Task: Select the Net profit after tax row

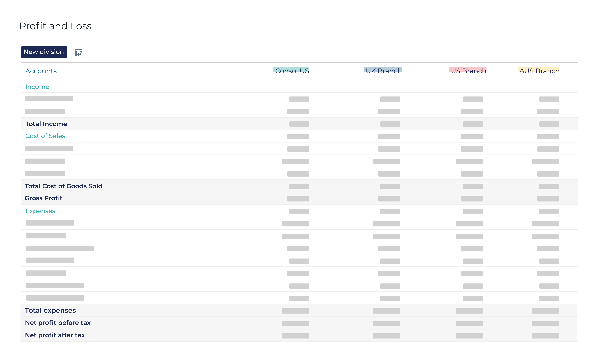Action: pos(55,335)
